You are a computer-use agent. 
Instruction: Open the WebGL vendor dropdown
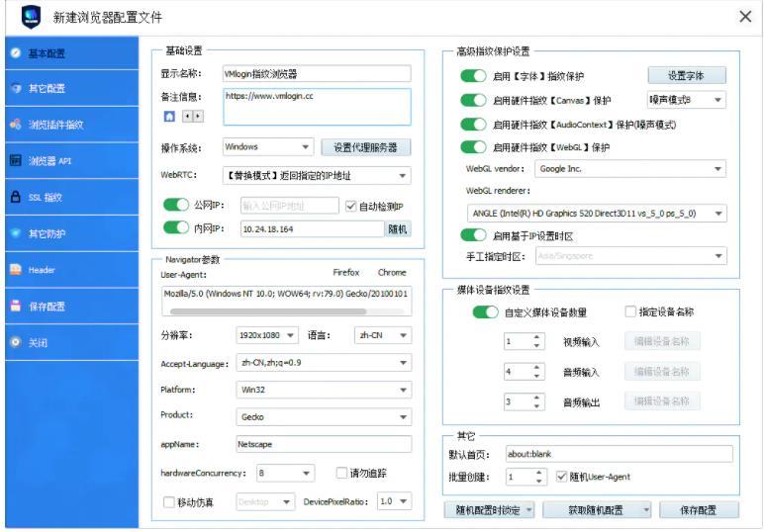click(630, 169)
